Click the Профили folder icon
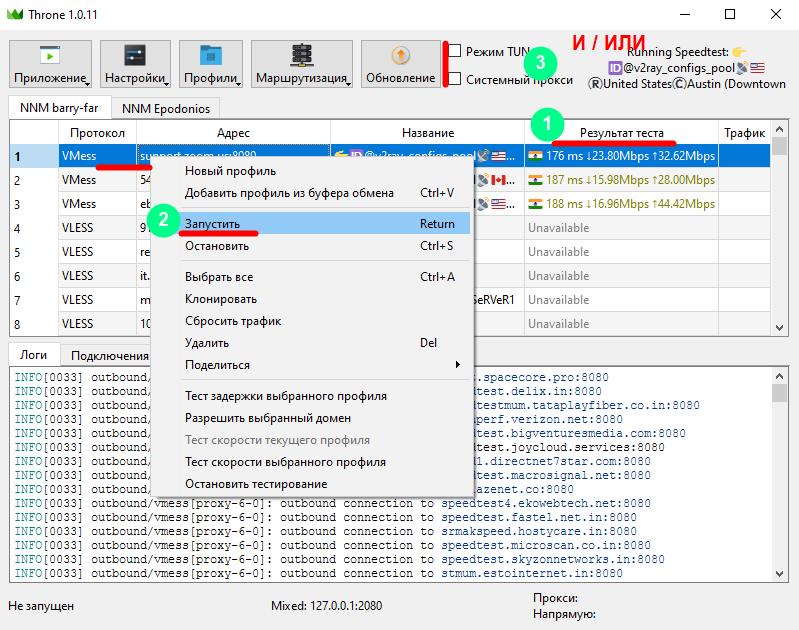Screen dimensions: 799x630 210,56
